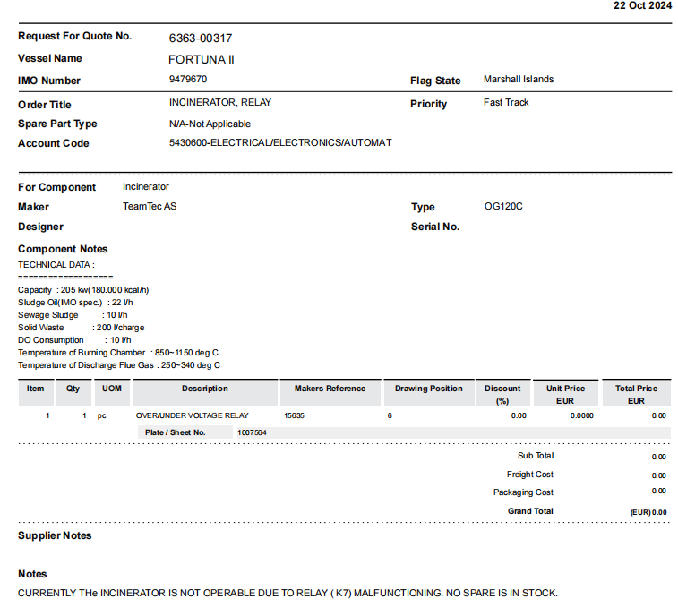
Task: Select the Drawing Position column header
Action: (429, 389)
